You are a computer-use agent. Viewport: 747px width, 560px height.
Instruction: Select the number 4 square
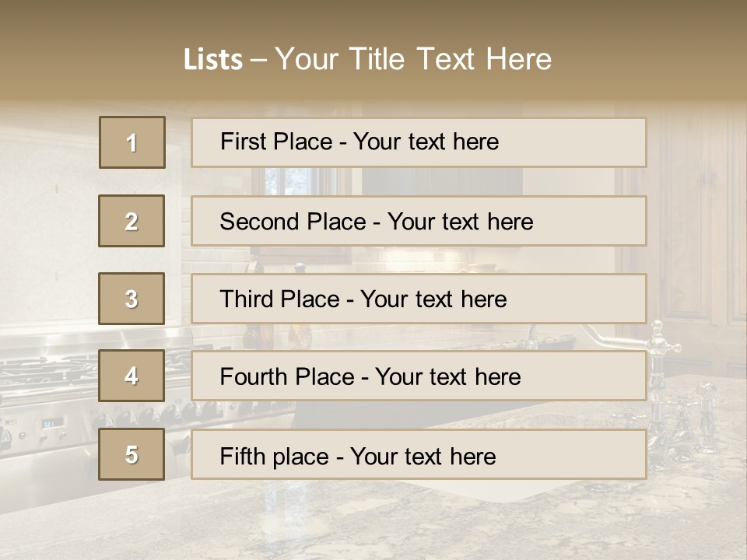tap(132, 376)
